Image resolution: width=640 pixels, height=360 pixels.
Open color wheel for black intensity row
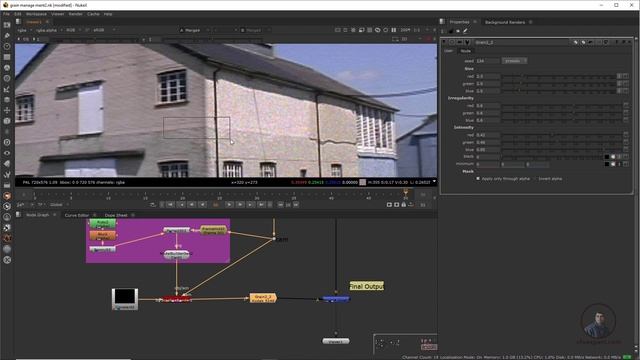613,157
